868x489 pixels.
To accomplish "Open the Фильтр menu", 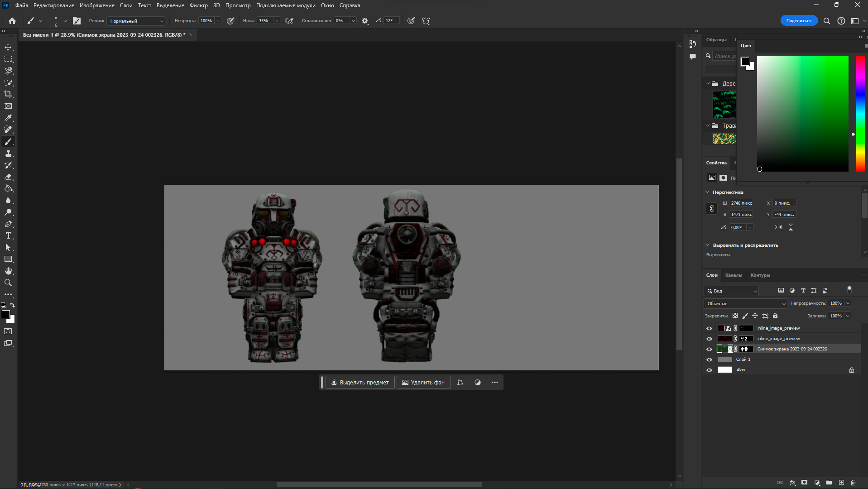I will click(x=198, y=5).
